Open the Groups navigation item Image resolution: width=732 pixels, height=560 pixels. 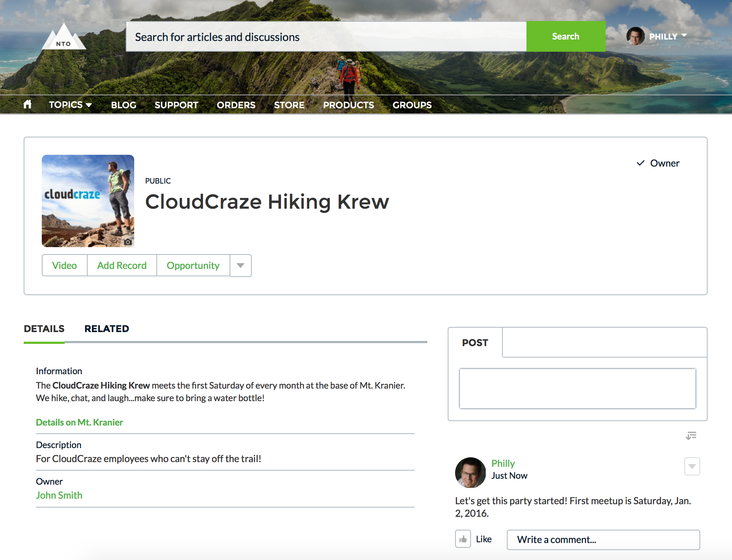click(x=412, y=105)
